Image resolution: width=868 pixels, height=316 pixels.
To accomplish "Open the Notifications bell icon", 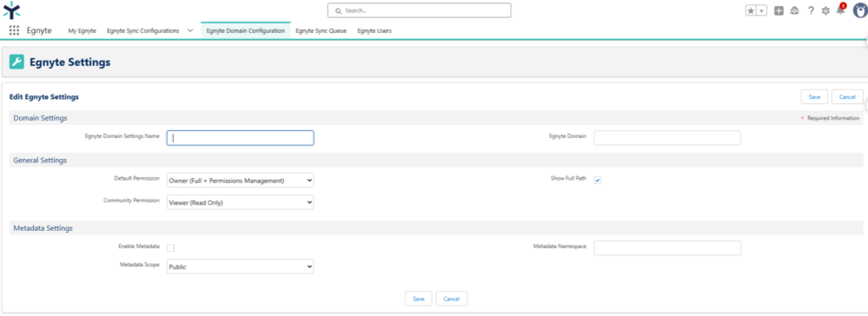I will 841,10.
